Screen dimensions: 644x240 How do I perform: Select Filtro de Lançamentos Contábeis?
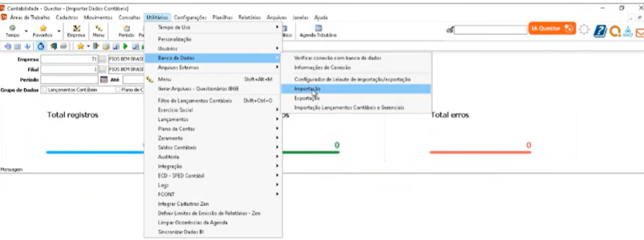point(213,101)
